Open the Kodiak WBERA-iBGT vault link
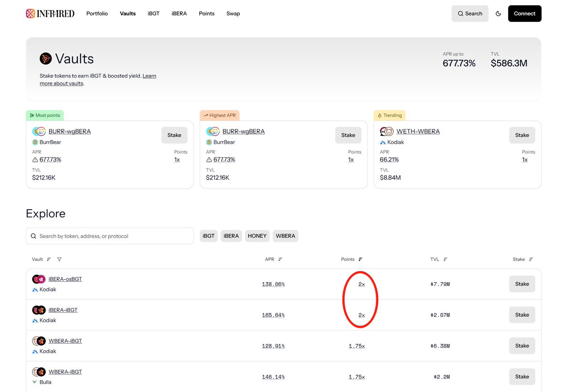The image size is (573, 392). click(x=65, y=341)
